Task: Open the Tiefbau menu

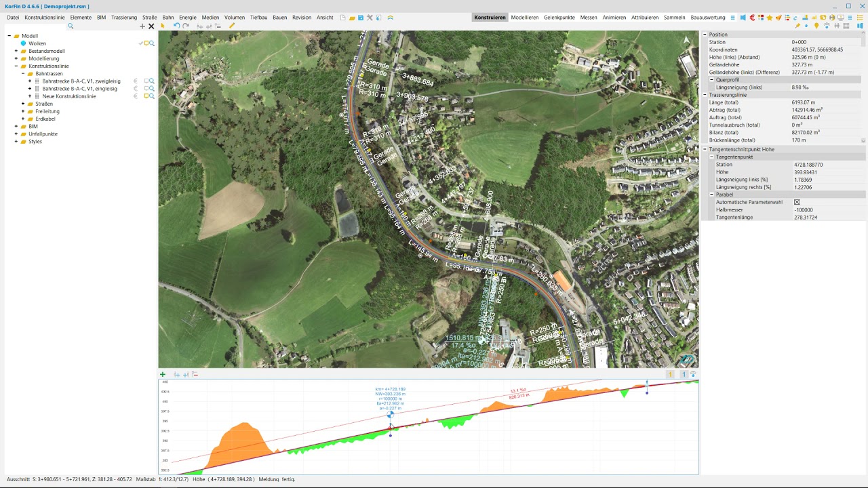Action: click(x=258, y=18)
